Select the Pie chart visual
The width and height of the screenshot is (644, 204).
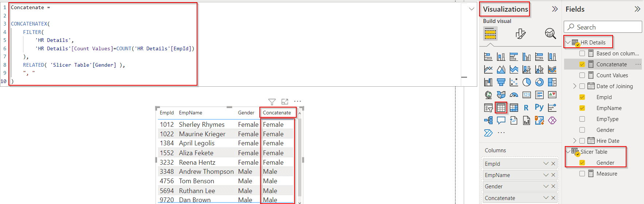click(527, 82)
